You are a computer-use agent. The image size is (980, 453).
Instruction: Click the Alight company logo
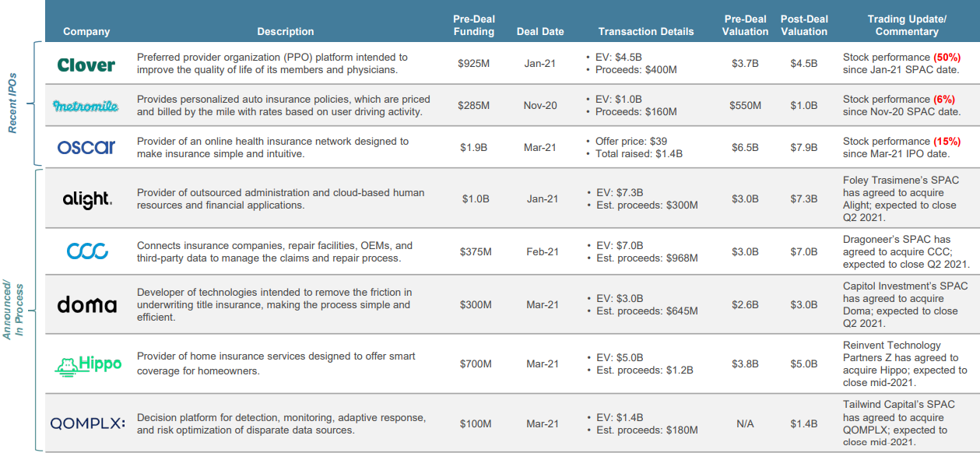coord(87,199)
